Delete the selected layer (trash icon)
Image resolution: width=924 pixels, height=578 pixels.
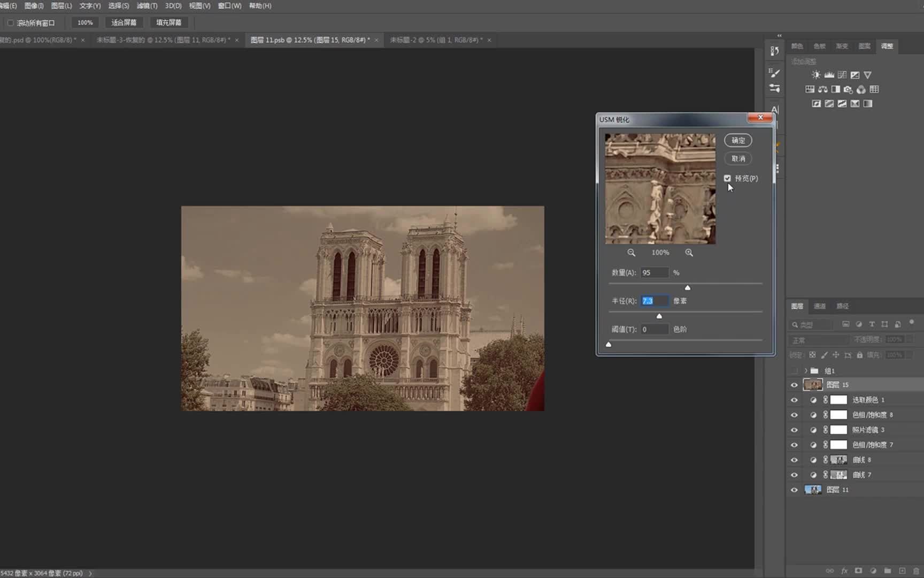pos(916,571)
